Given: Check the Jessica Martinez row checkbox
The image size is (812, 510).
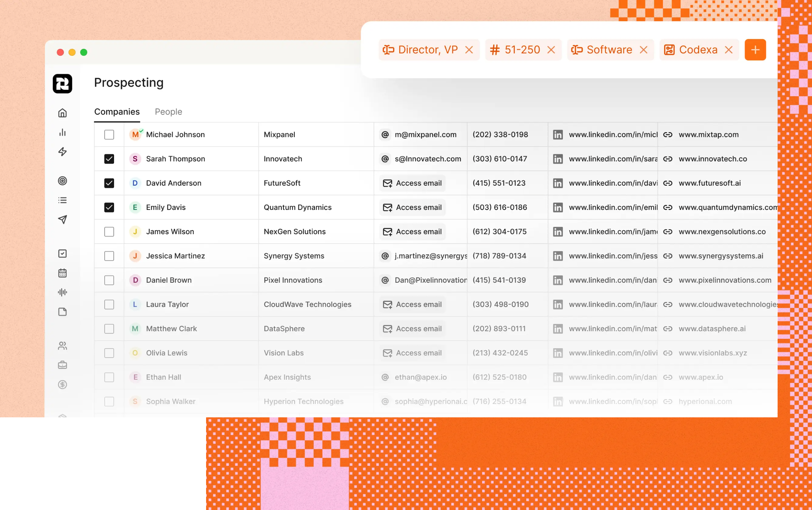Looking at the screenshot, I should click(109, 256).
